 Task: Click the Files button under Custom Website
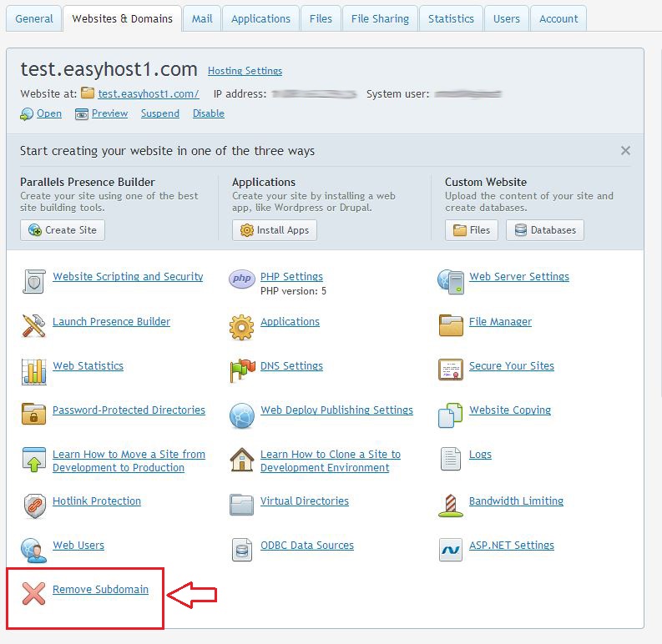click(472, 230)
